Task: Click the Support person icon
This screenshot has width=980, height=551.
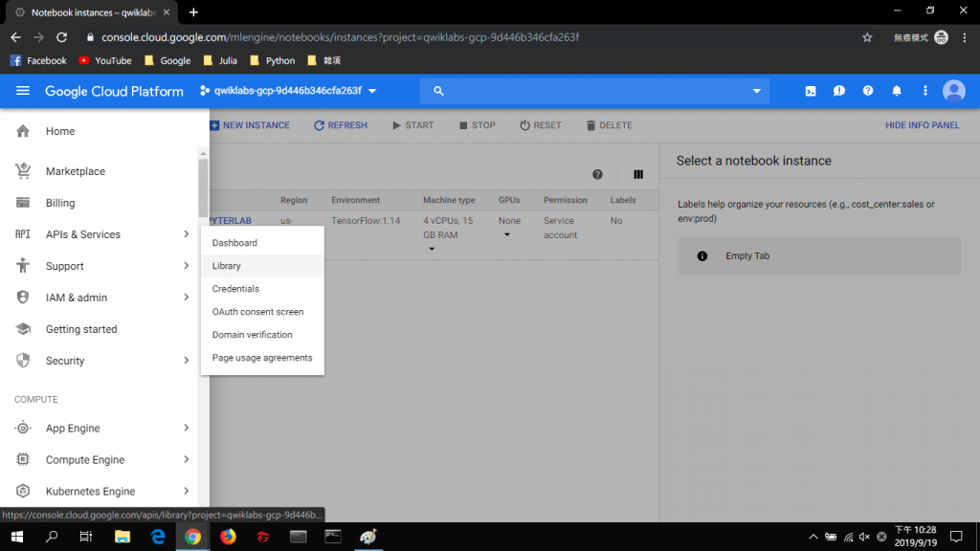Action: click(x=23, y=266)
